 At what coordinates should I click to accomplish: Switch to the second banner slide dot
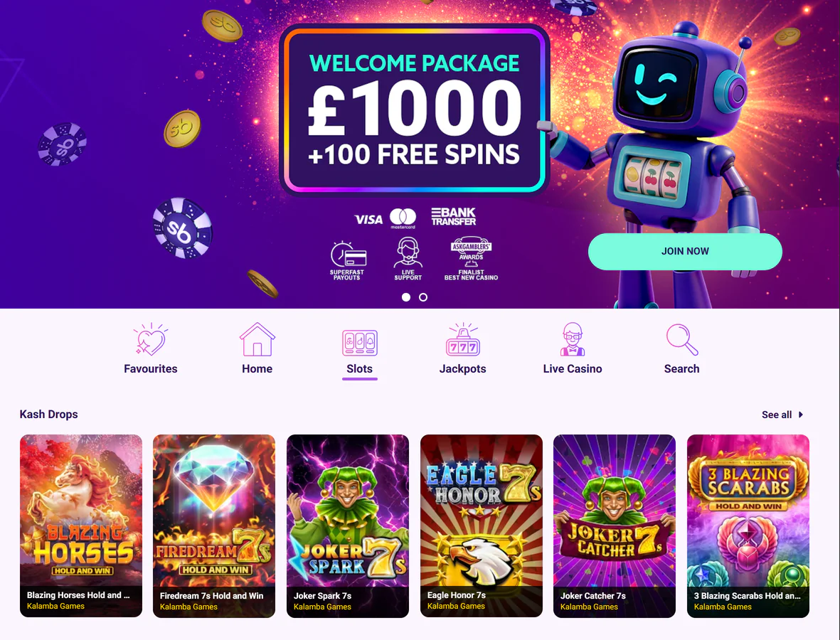[x=423, y=297]
